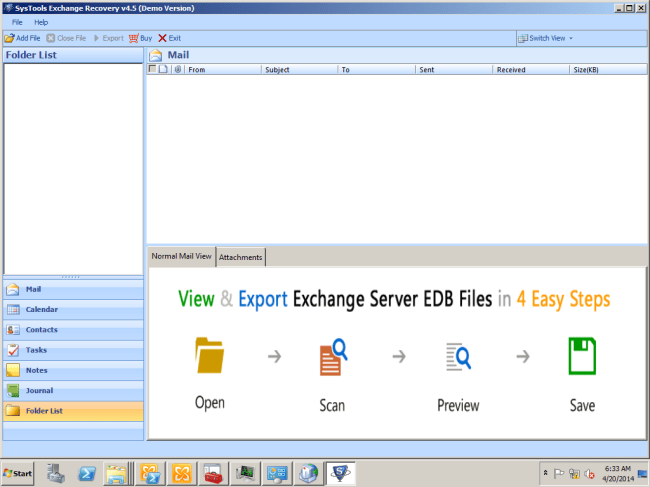Open Server Manager from the taskbar

coord(56,473)
